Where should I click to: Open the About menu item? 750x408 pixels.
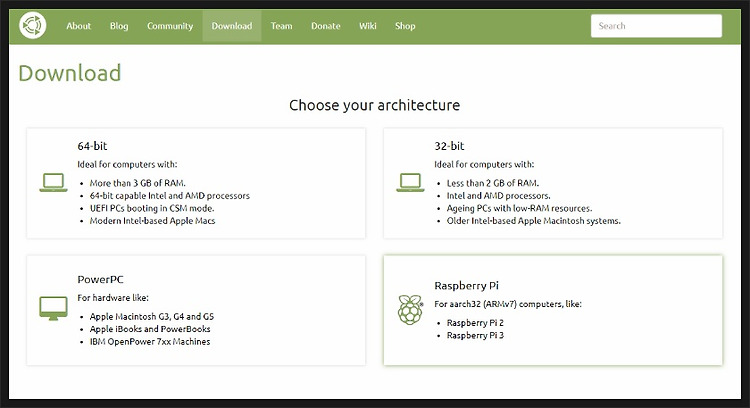click(78, 26)
